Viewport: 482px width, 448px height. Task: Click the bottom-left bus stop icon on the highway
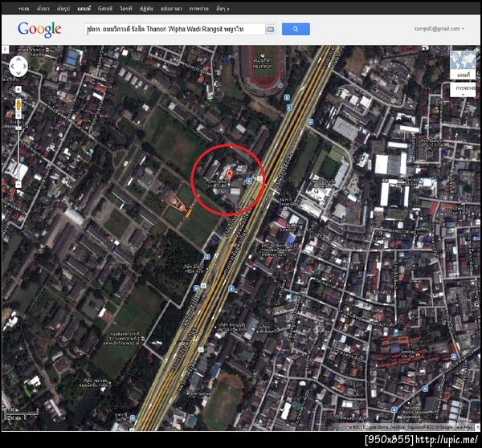tap(133, 417)
